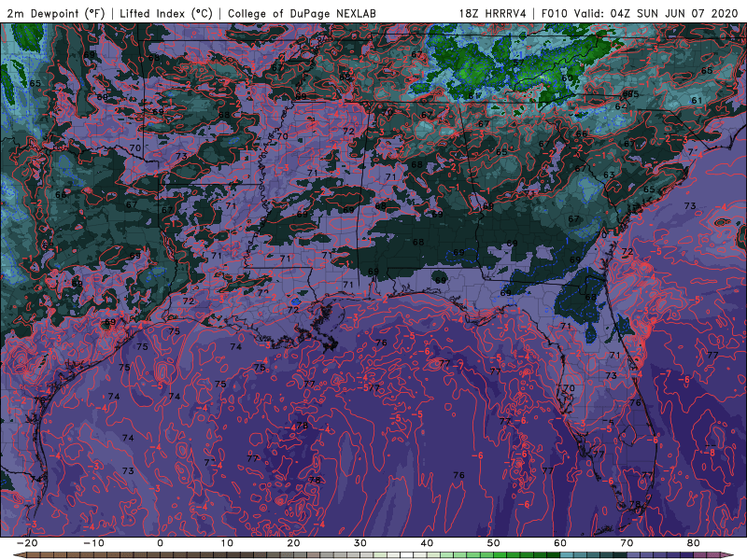747x560 pixels.
Task: Click the "18Z HRRRV4" model run text
Action: pos(493,13)
